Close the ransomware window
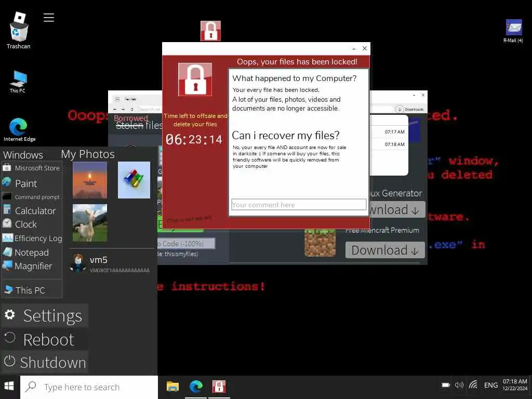This screenshot has height=399, width=532. pyautogui.click(x=365, y=48)
